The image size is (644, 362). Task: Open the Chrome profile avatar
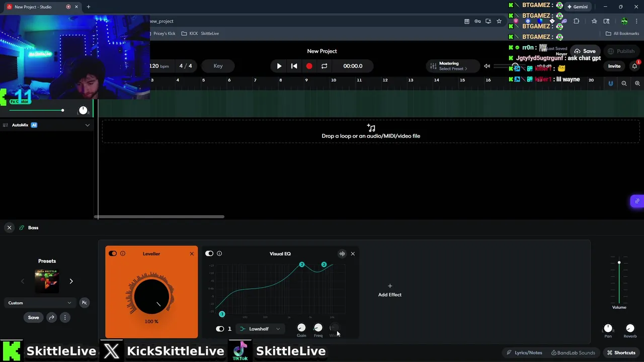[x=624, y=21]
